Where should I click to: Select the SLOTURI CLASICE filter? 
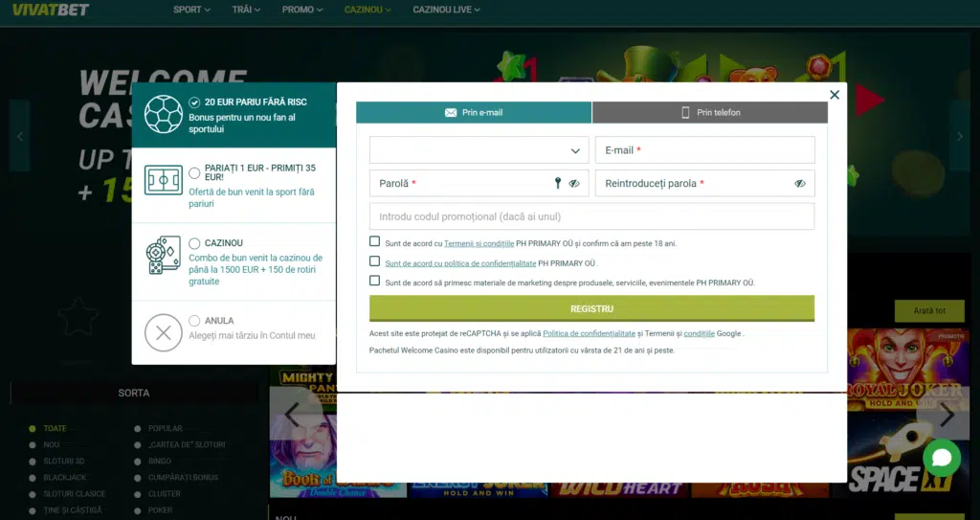(68, 494)
